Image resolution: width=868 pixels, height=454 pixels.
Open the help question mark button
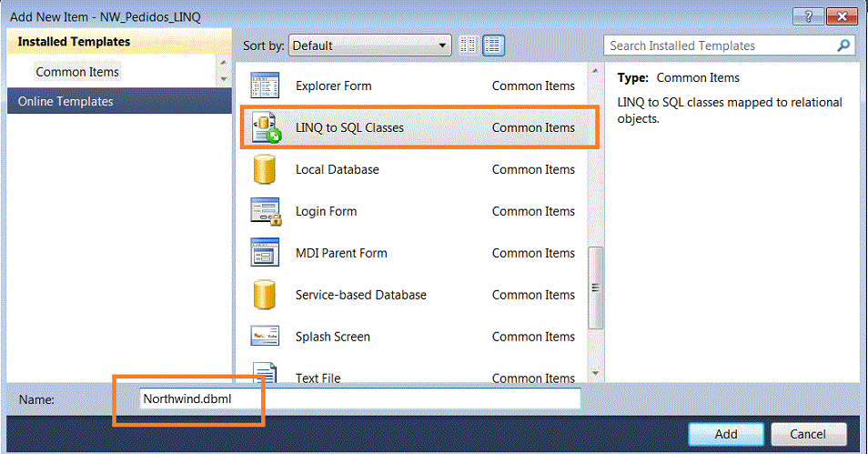click(808, 16)
